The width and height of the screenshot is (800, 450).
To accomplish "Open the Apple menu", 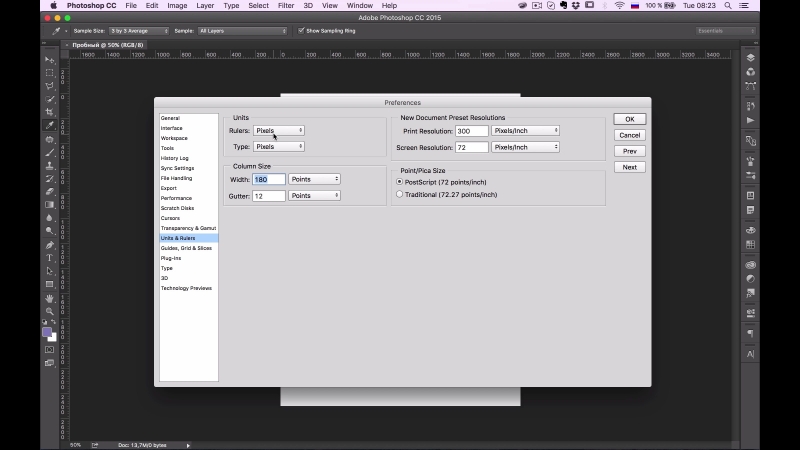I will pos(54,6).
